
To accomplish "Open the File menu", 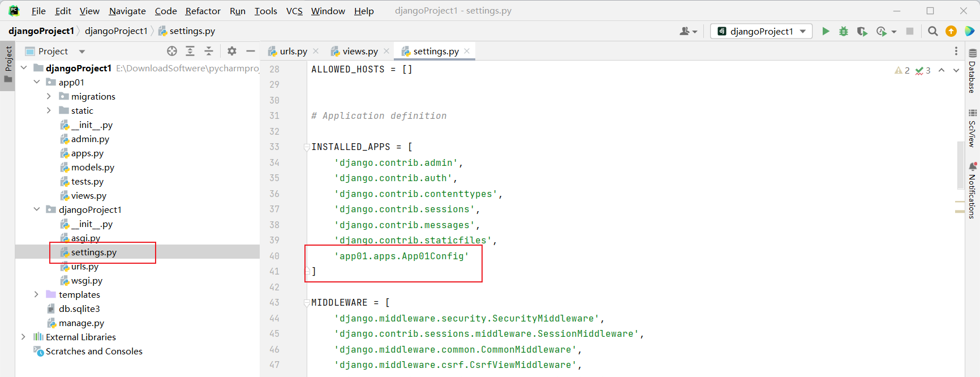I will tap(38, 11).
